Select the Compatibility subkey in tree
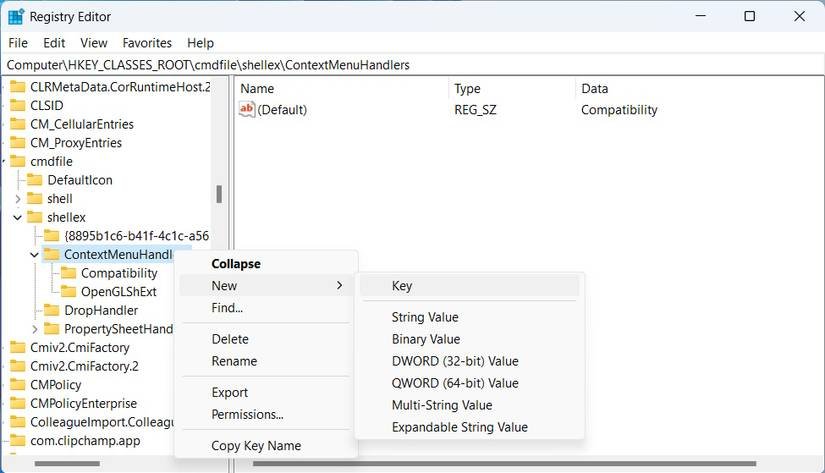 118,273
